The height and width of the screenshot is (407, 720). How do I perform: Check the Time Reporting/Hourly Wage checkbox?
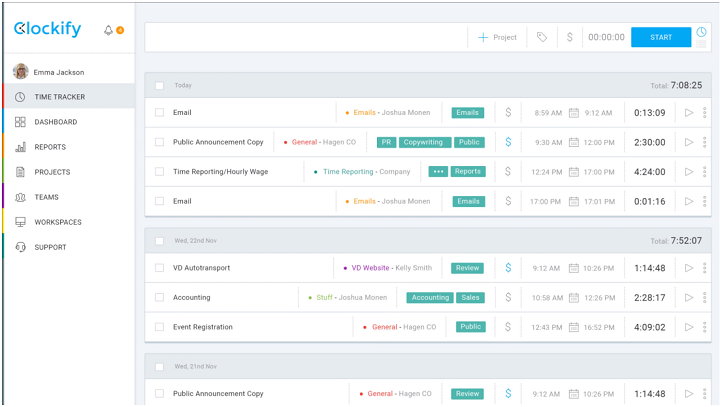[x=159, y=171]
